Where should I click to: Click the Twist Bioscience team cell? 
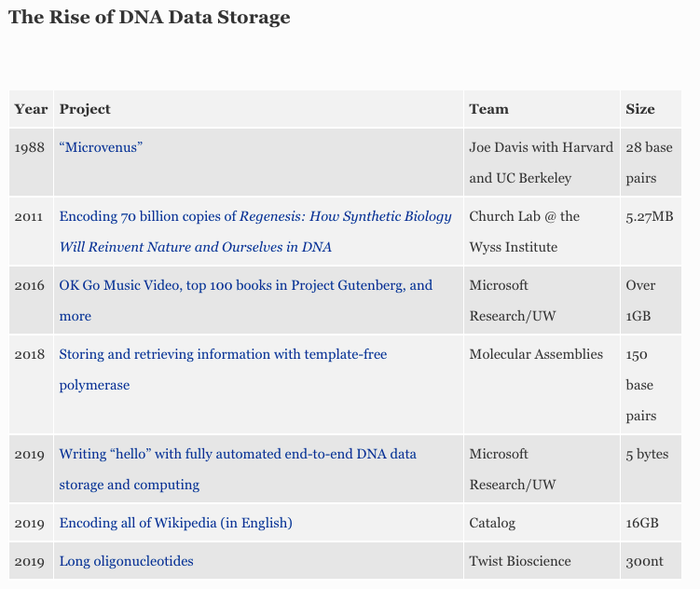pyautogui.click(x=520, y=561)
